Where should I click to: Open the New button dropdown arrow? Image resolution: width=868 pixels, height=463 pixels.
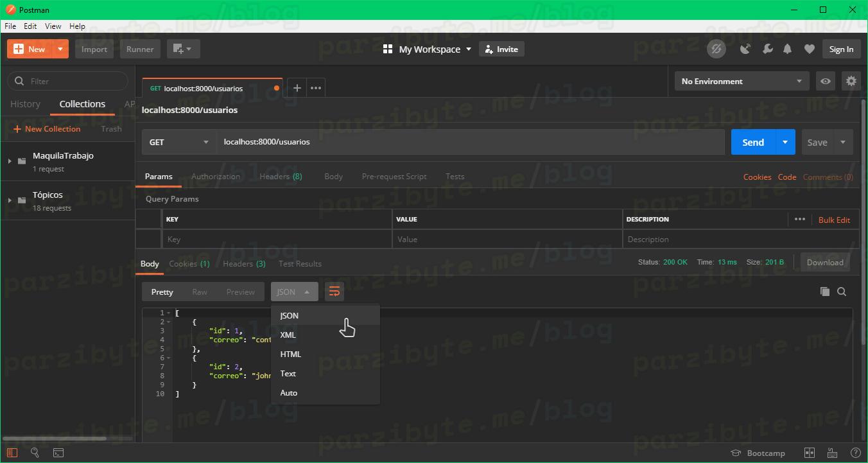60,49
